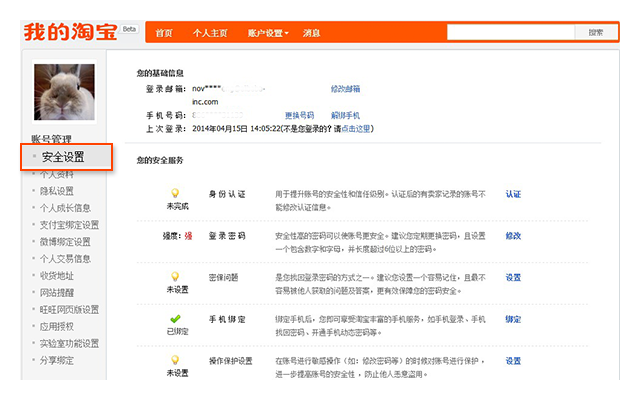Open 收货地址 in the sidebar
The height and width of the screenshot is (400, 640).
pos(58,277)
